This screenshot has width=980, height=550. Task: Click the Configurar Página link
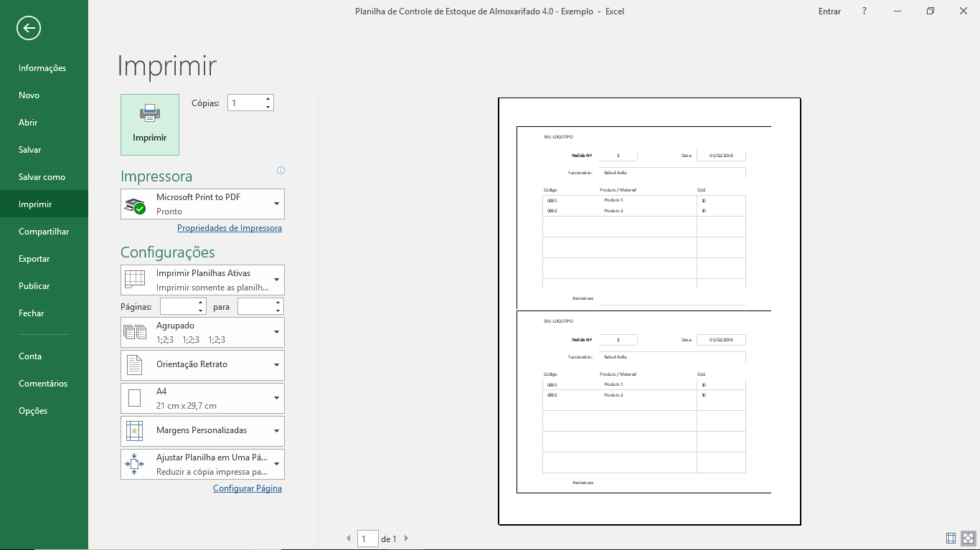(247, 488)
